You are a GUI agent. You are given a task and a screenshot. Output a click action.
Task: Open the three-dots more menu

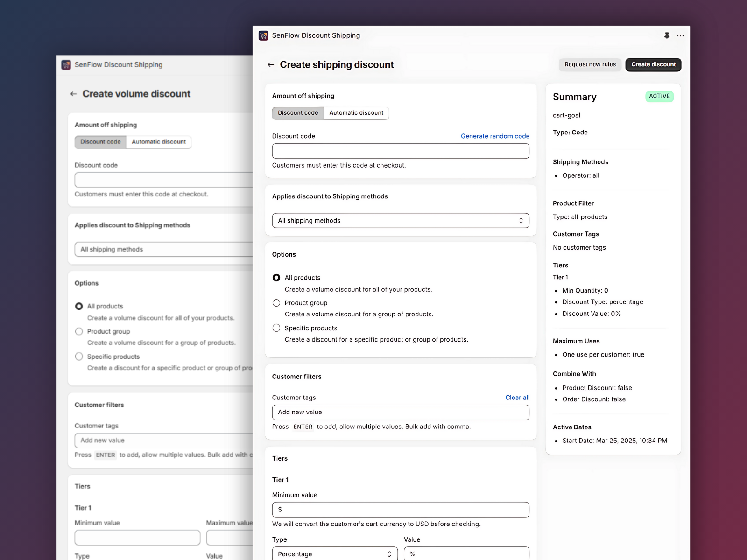click(x=680, y=35)
